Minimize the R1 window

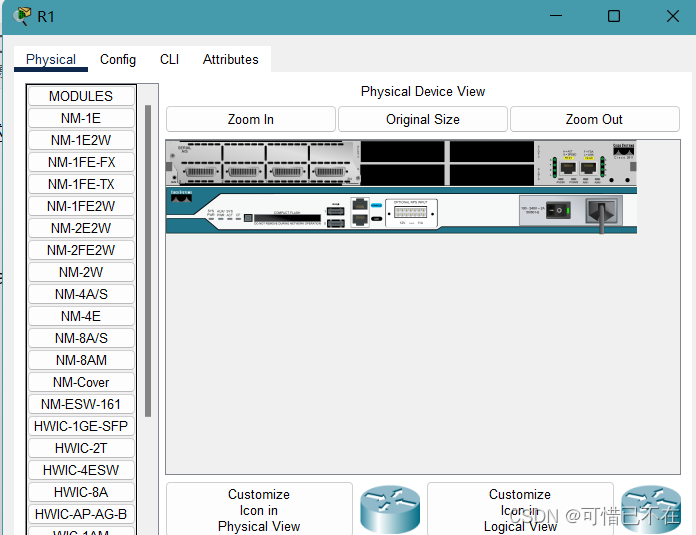pyautogui.click(x=556, y=16)
